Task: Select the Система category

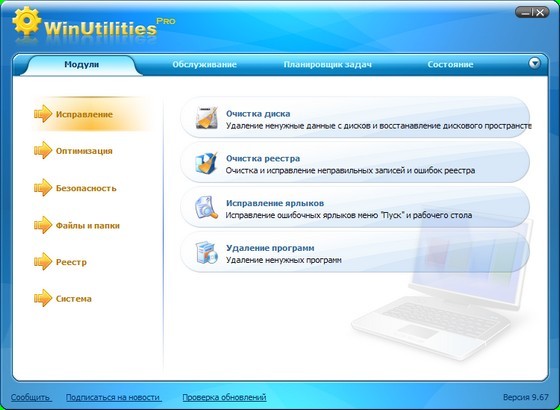Action: [74, 299]
